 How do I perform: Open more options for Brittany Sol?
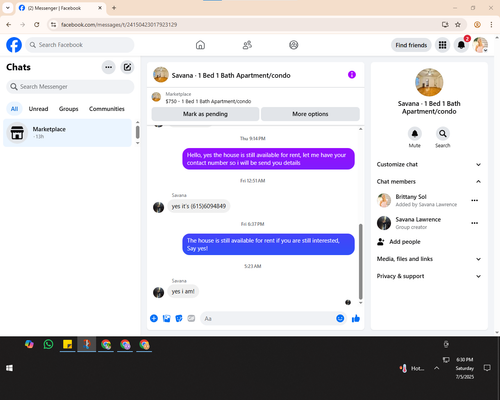(475, 200)
